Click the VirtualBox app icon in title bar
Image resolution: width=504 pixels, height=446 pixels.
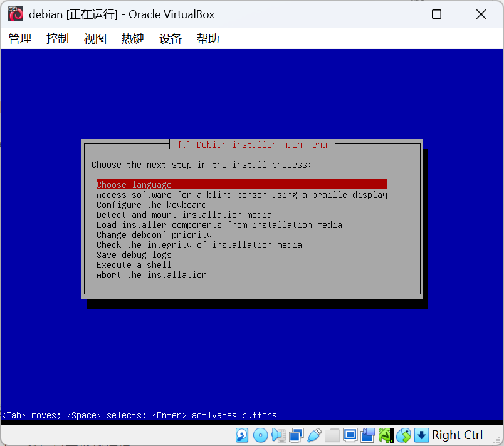click(x=16, y=14)
